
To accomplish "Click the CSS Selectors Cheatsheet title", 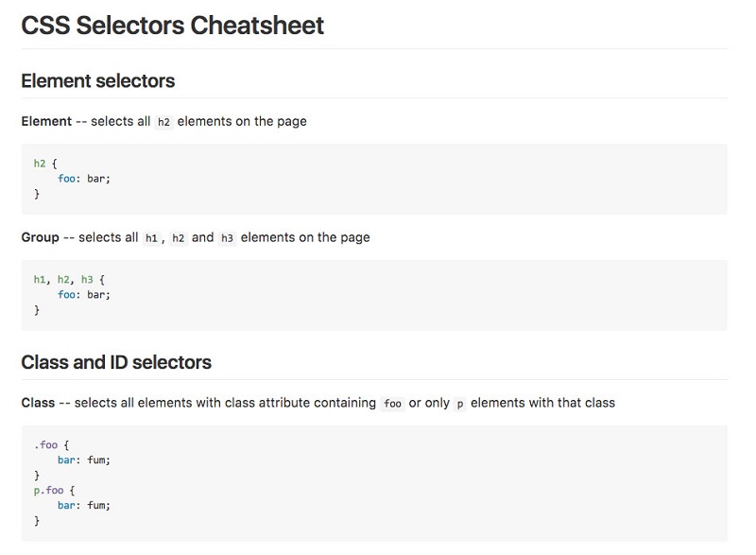I will tap(173, 26).
